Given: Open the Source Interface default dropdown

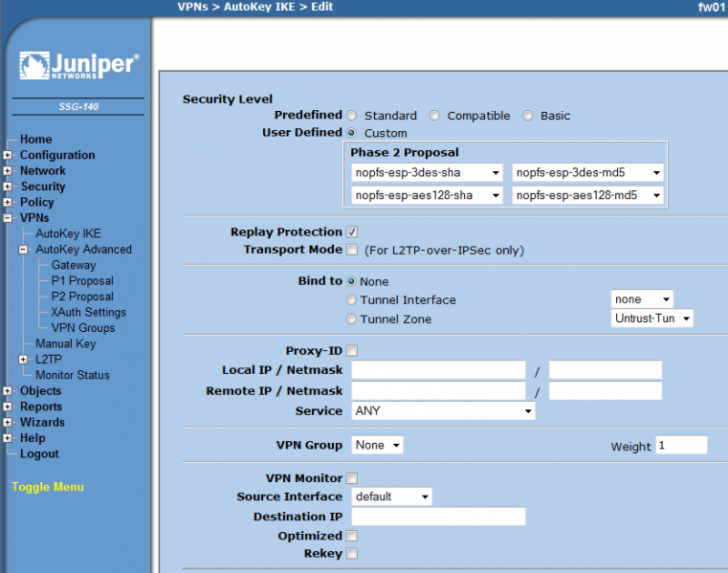Looking at the screenshot, I should pos(391,496).
